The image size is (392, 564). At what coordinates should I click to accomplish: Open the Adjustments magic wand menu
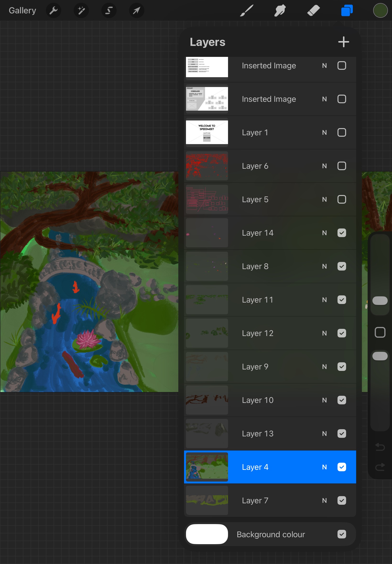click(81, 11)
